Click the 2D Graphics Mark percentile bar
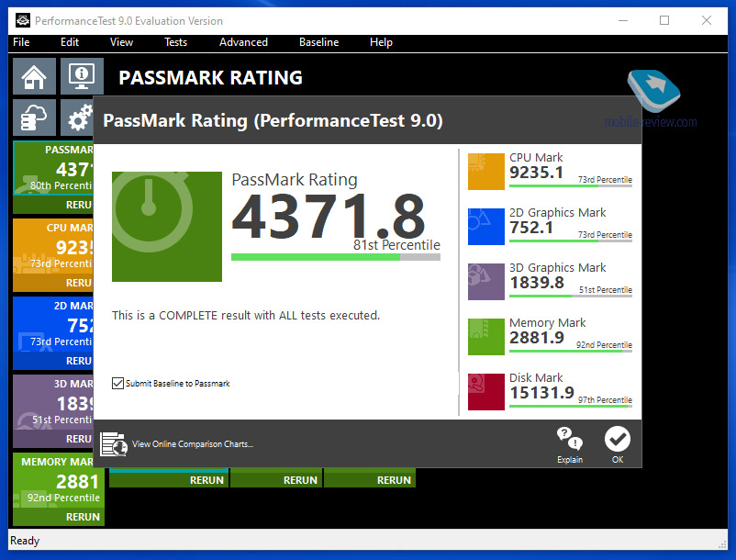This screenshot has width=736, height=560. point(570,241)
